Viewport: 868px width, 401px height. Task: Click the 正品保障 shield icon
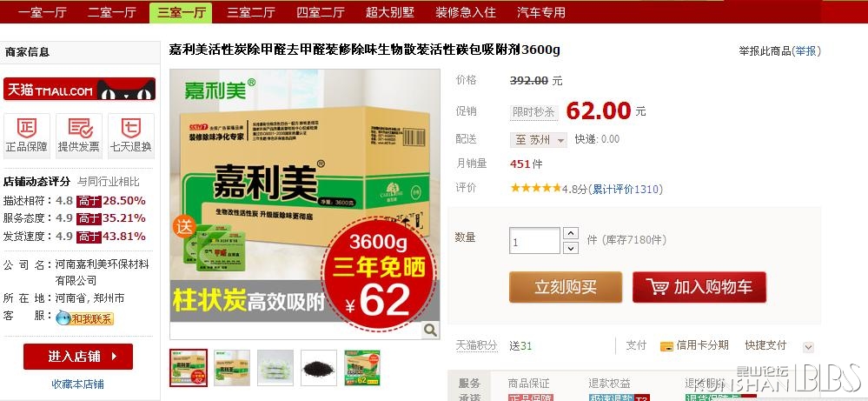tap(27, 129)
